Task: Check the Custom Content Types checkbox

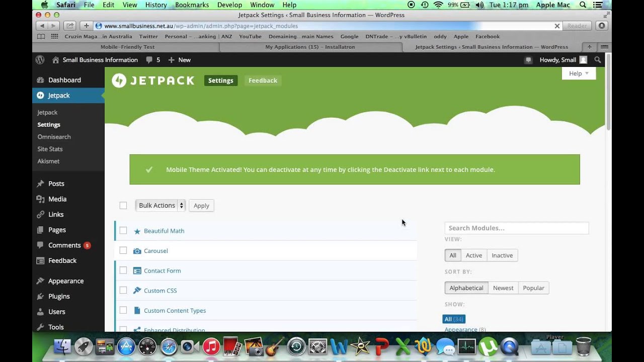Action: [x=123, y=310]
